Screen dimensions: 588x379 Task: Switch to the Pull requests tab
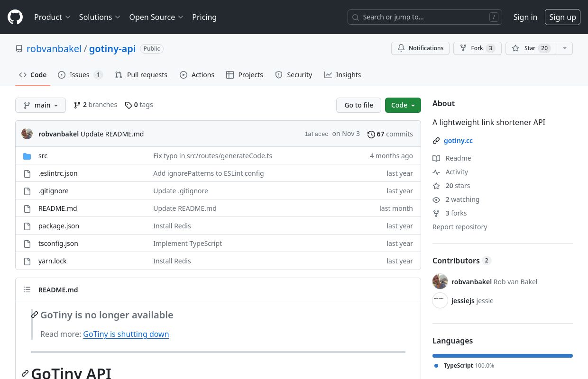[x=141, y=75]
